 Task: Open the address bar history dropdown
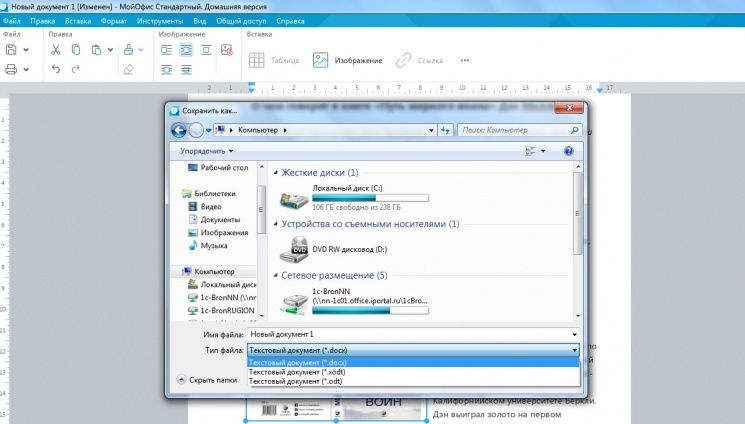(x=431, y=130)
